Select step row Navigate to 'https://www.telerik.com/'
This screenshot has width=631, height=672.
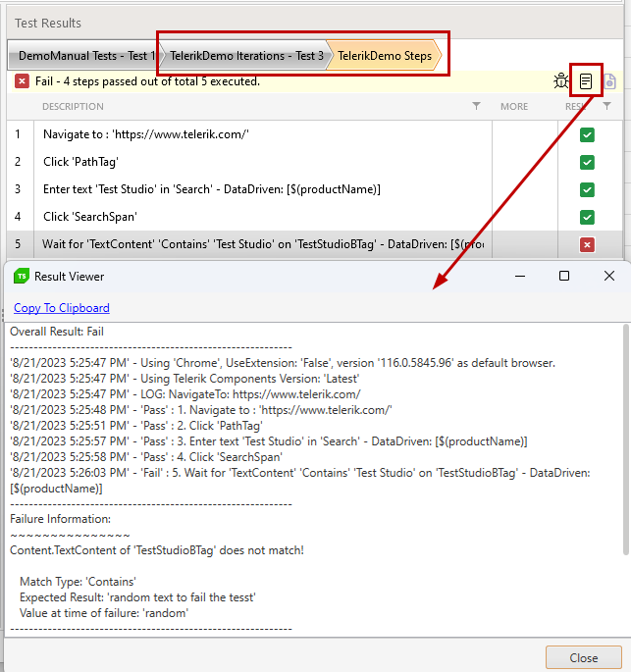coord(315,134)
